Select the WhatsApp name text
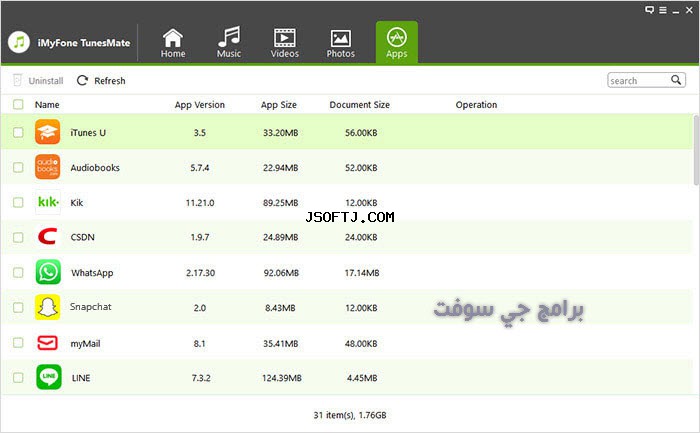The height and width of the screenshot is (433, 700). coord(92,273)
